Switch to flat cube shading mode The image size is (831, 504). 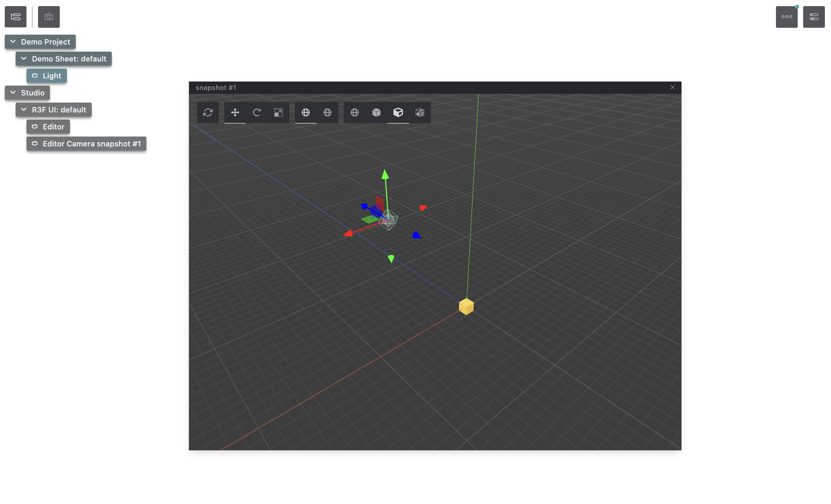[376, 112]
